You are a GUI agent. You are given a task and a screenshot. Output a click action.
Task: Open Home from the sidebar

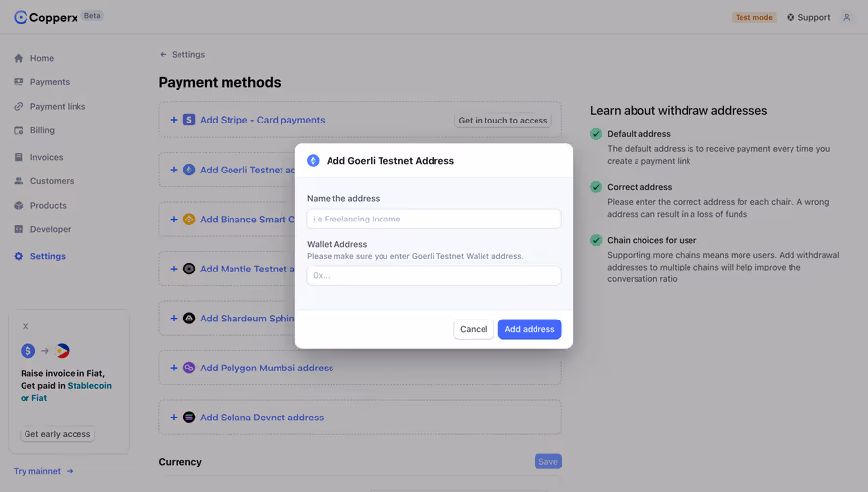[x=42, y=58]
